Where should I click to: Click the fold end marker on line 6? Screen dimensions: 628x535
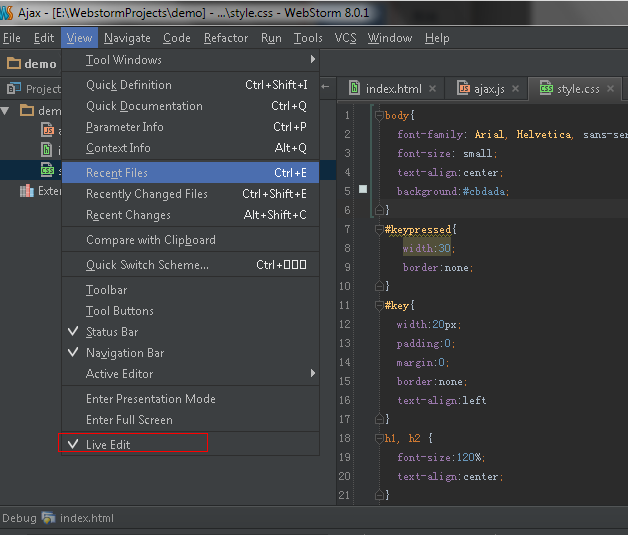[379, 210]
